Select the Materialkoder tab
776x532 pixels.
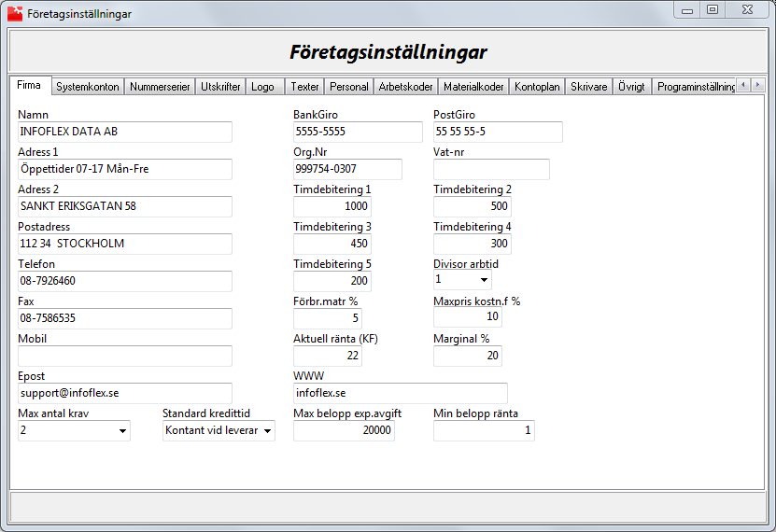point(473,87)
